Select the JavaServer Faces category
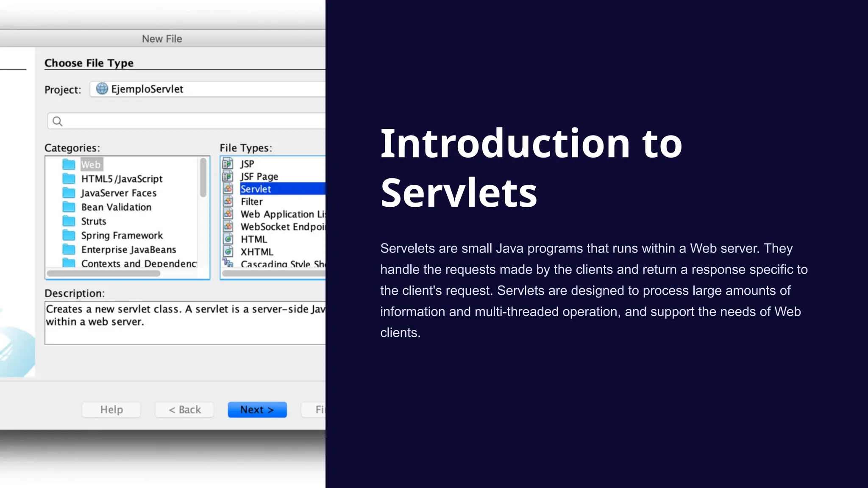 119,193
